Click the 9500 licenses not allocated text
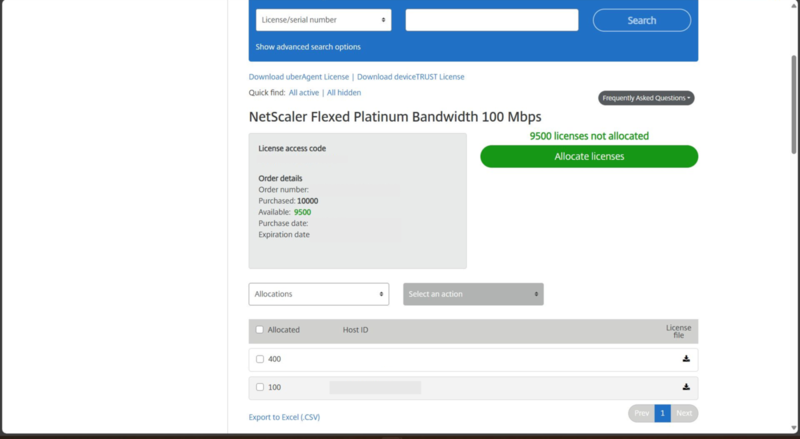Screen dimensions: 800x439 (x=589, y=136)
